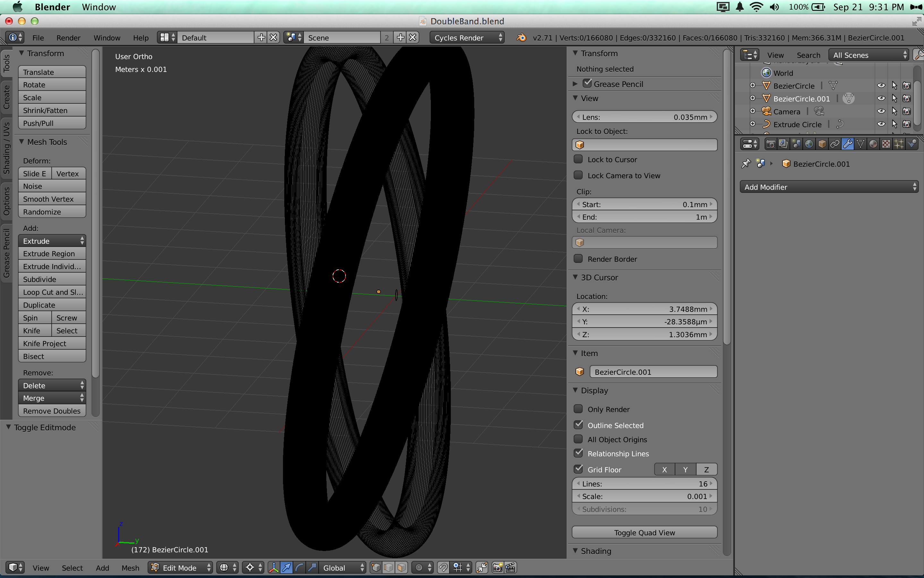Open the File menu
Viewport: 924px width, 578px height.
[38, 38]
